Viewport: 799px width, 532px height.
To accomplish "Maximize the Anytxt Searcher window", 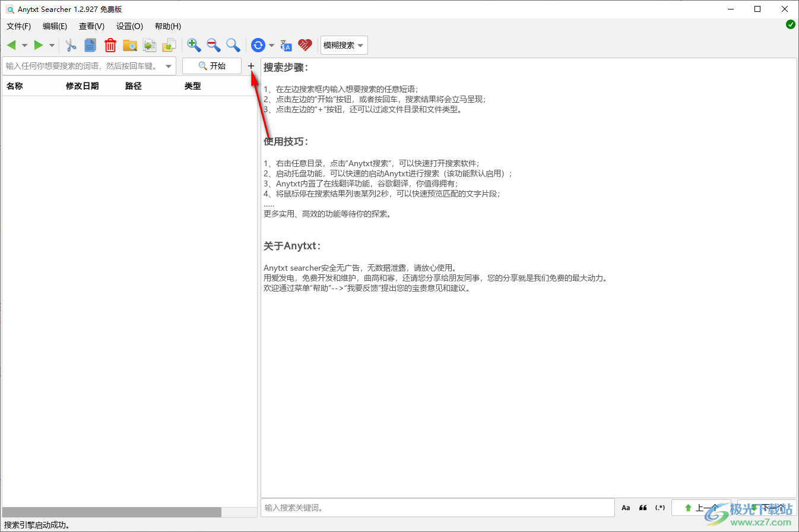I will click(758, 9).
